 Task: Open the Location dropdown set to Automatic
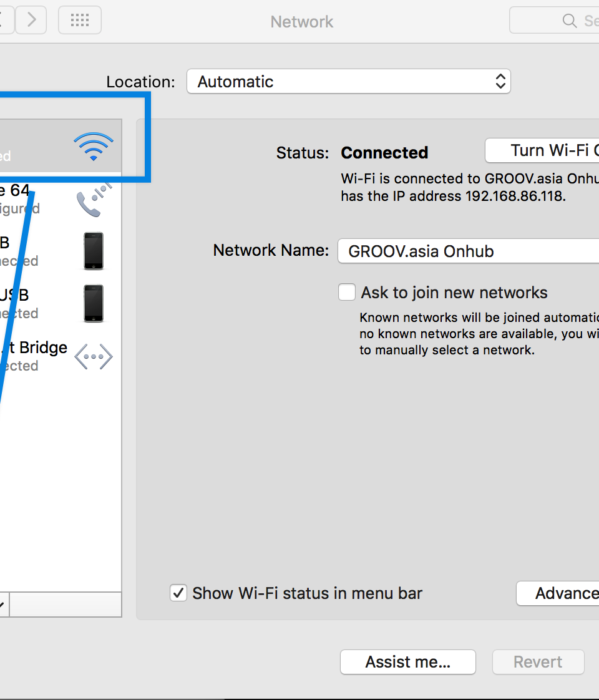348,82
